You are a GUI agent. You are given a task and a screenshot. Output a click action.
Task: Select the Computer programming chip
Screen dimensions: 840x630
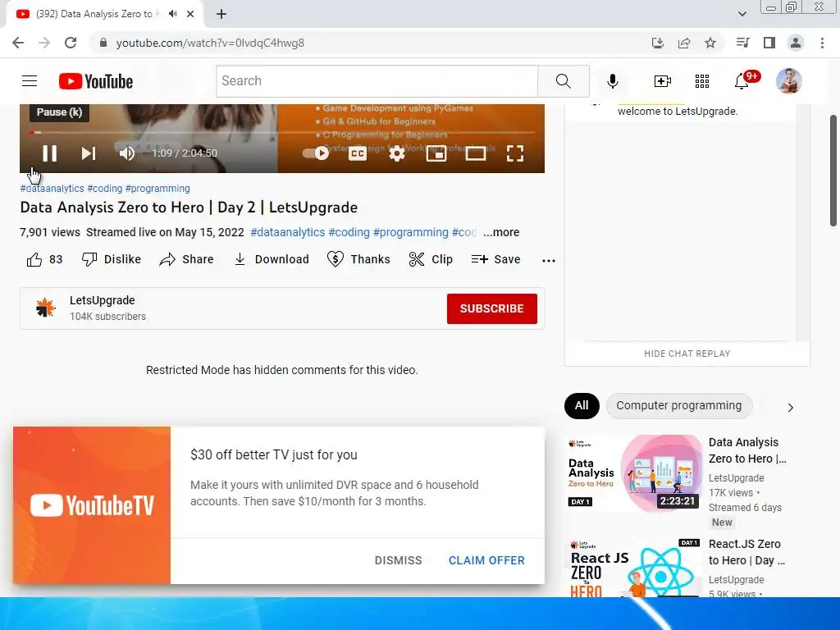point(678,405)
